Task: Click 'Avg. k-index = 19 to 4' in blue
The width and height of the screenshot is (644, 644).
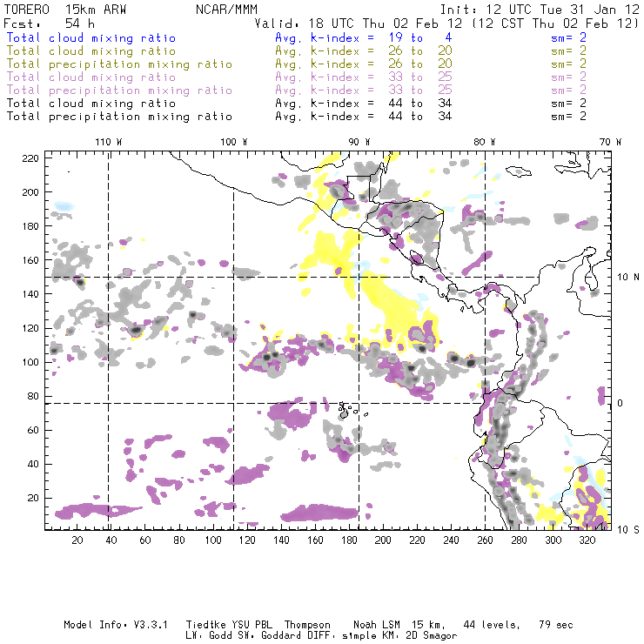Action: pyautogui.click(x=364, y=37)
